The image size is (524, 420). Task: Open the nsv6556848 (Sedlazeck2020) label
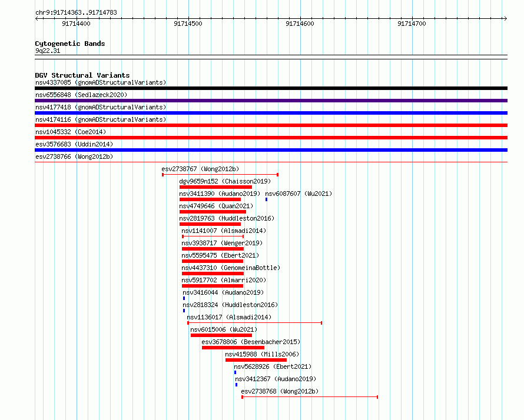pyautogui.click(x=81, y=95)
